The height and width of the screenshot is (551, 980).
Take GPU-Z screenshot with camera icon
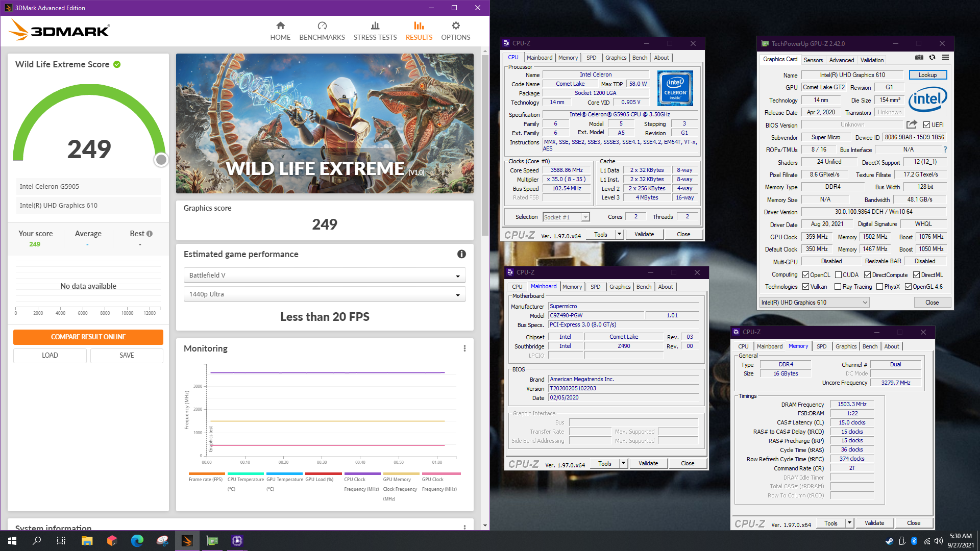(x=919, y=58)
